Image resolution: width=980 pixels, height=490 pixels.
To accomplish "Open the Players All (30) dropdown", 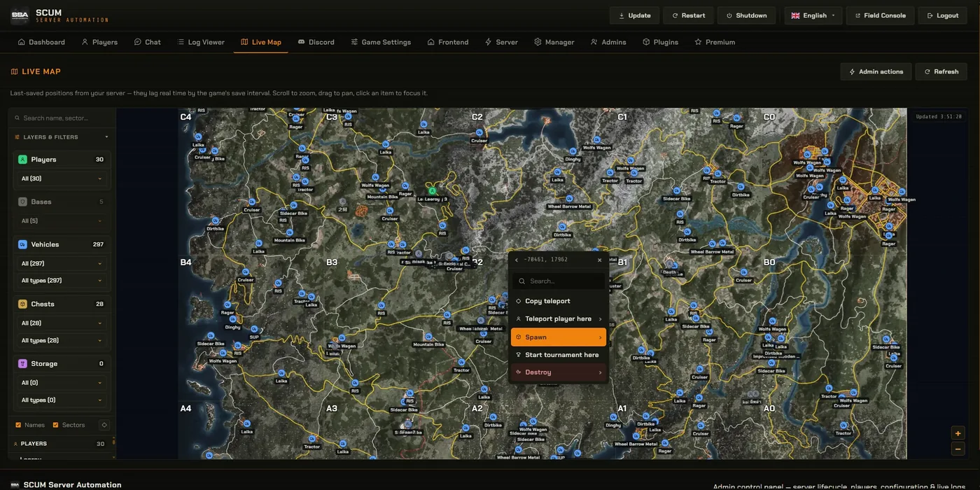I will coord(62,178).
